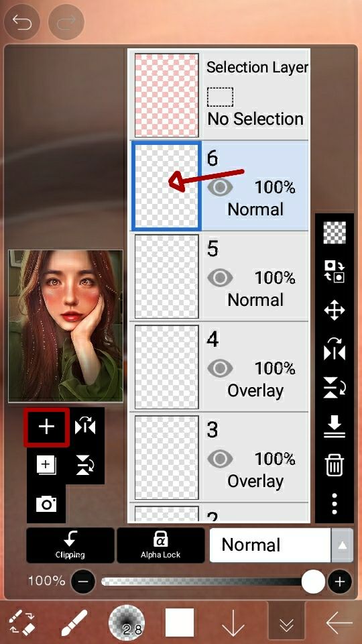Select layer 3 Overlay in list
362x644 pixels.
tap(220, 457)
